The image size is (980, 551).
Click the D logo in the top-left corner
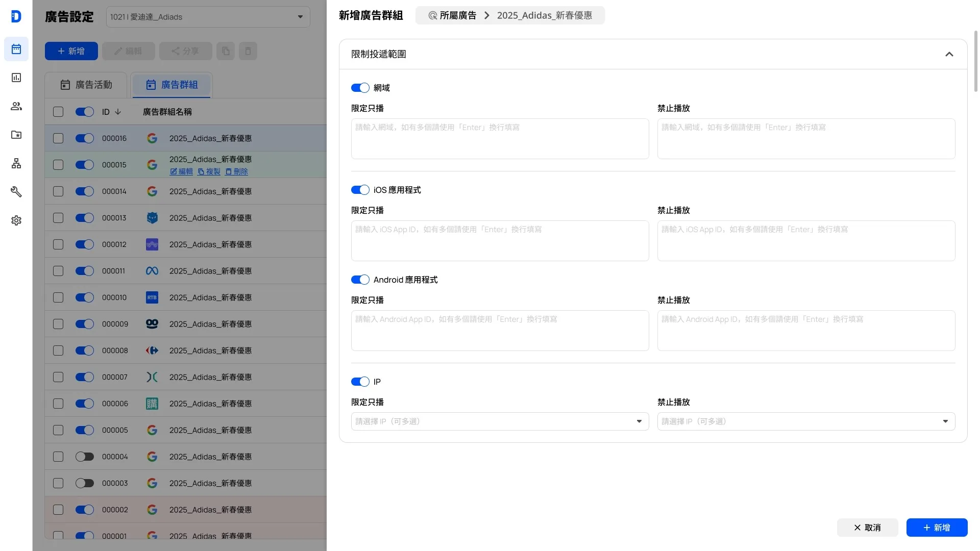[x=16, y=16]
